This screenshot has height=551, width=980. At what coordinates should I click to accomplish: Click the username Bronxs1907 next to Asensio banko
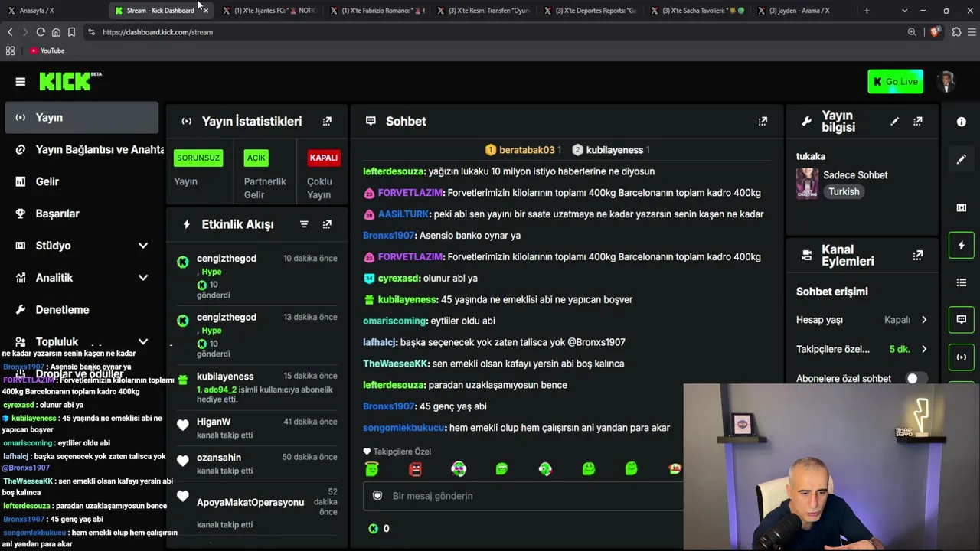[x=389, y=236]
